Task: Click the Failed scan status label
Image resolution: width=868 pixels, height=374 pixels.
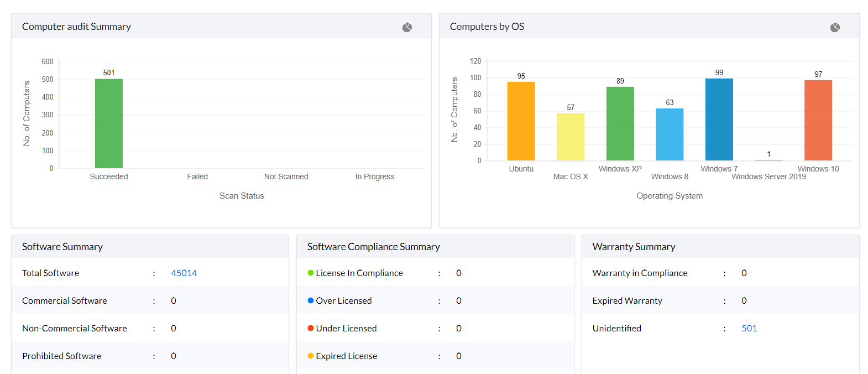Action: point(197,176)
